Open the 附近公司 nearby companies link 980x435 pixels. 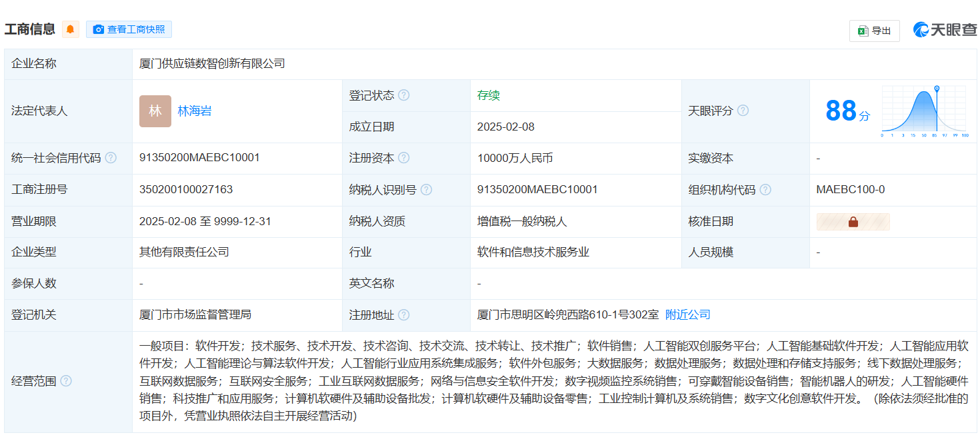pos(688,314)
